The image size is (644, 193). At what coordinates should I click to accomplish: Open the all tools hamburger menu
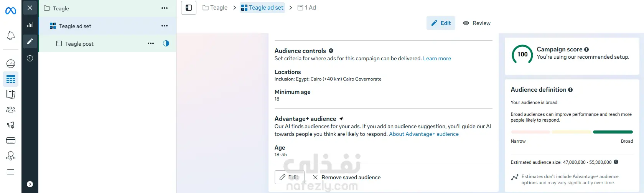[x=11, y=172]
